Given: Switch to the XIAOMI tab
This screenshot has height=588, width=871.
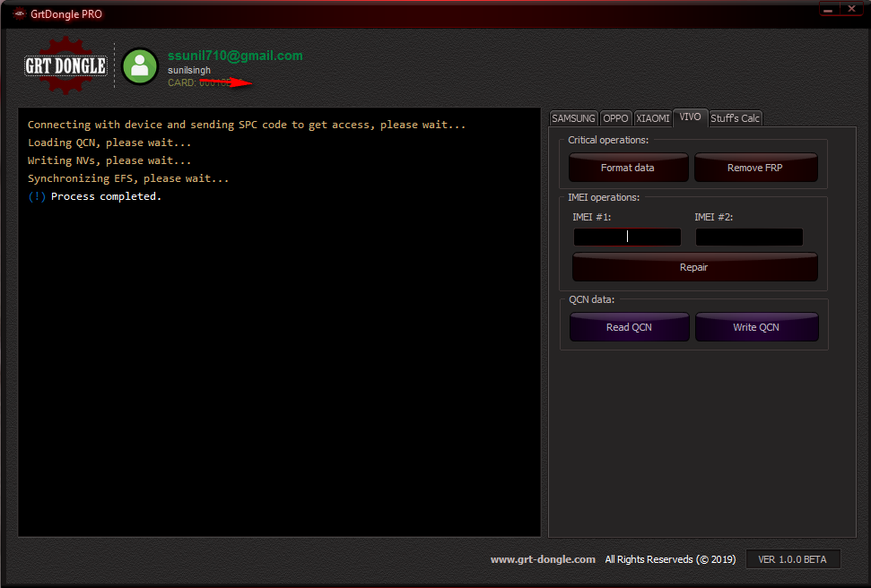Looking at the screenshot, I should point(653,118).
